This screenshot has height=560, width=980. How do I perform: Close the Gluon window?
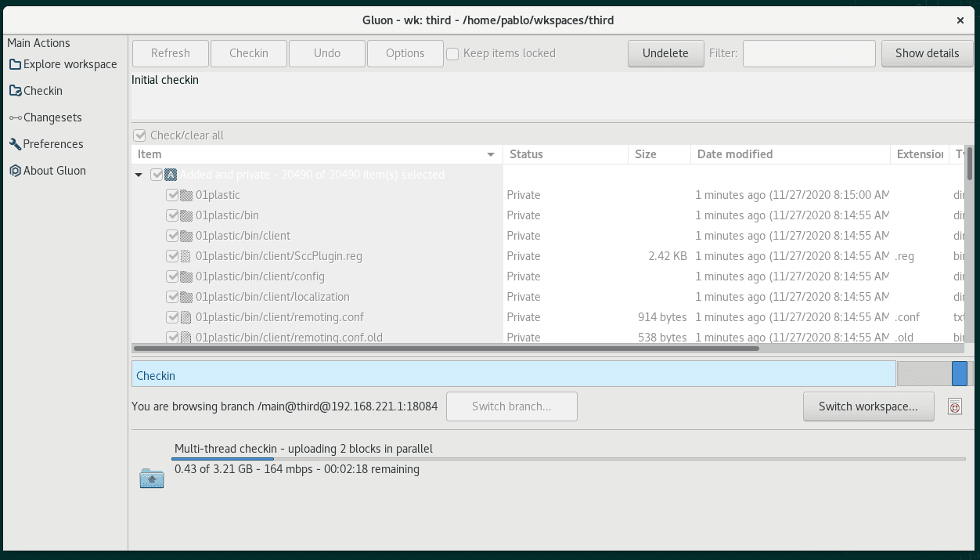[x=960, y=20]
